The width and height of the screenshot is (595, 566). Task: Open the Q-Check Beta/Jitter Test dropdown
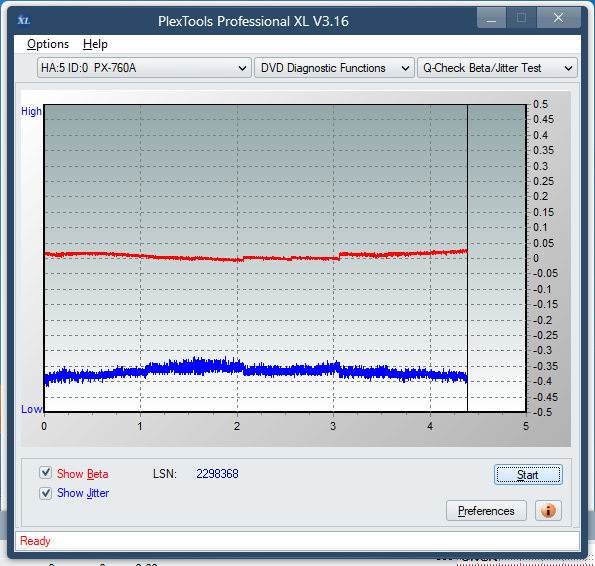click(x=497, y=68)
